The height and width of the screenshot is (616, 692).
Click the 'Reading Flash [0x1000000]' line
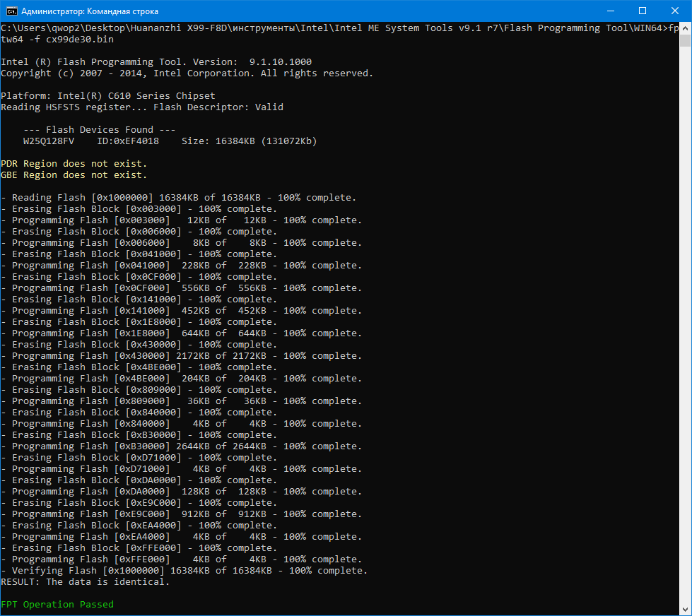tap(178, 198)
